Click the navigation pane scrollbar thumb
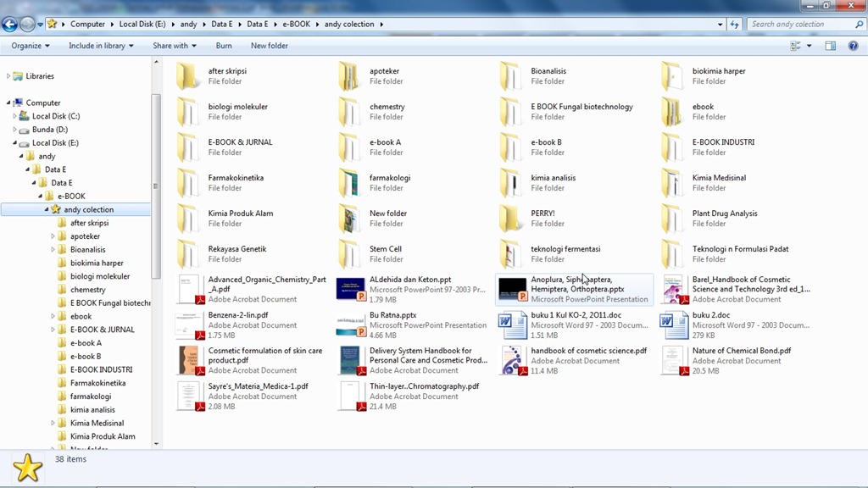868x488 pixels. pyautogui.click(x=156, y=186)
